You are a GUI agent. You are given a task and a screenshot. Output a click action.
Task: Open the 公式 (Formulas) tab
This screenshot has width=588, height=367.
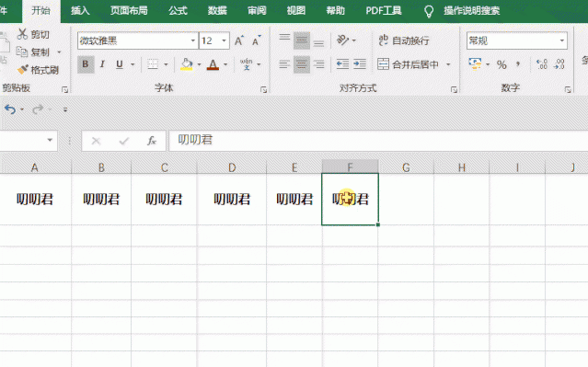(178, 11)
